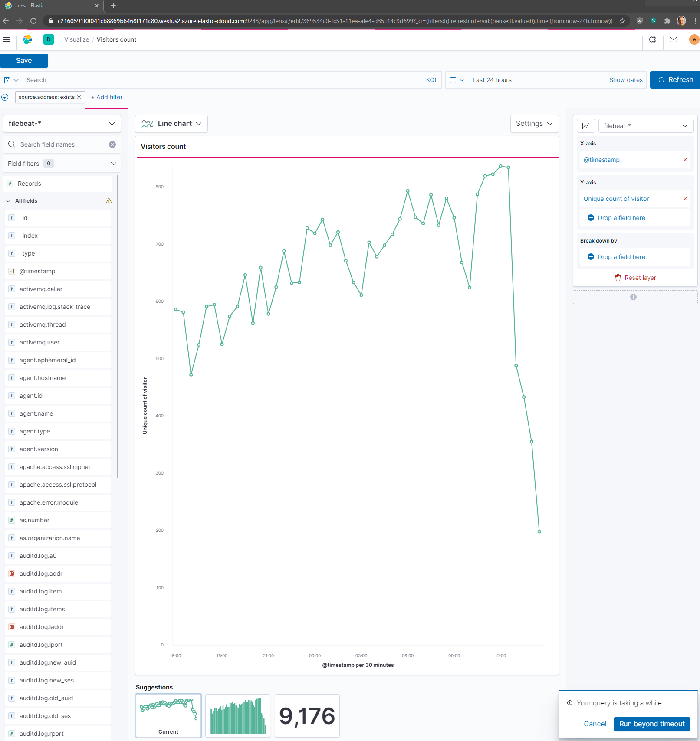Click Add filter link
Screen dimensions: 700x741
pyautogui.click(x=107, y=97)
